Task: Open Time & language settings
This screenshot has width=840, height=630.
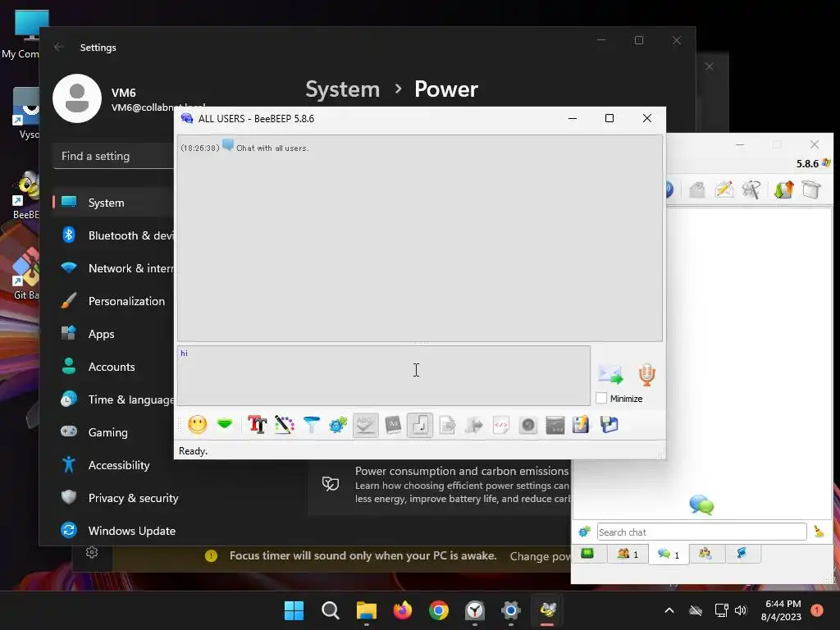Action: click(114, 399)
